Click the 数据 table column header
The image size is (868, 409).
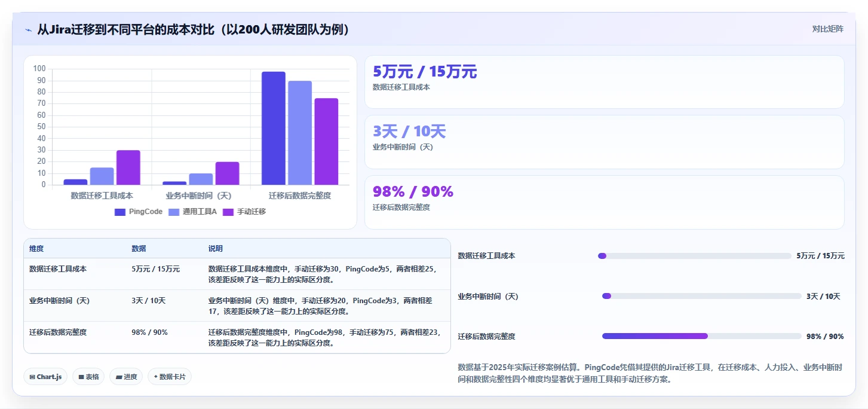[x=139, y=249]
